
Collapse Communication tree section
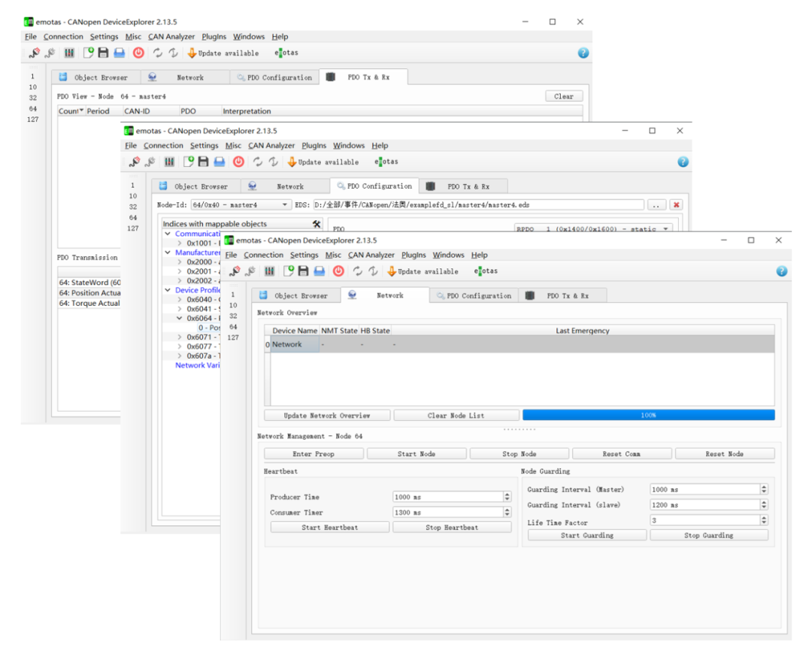coord(168,234)
